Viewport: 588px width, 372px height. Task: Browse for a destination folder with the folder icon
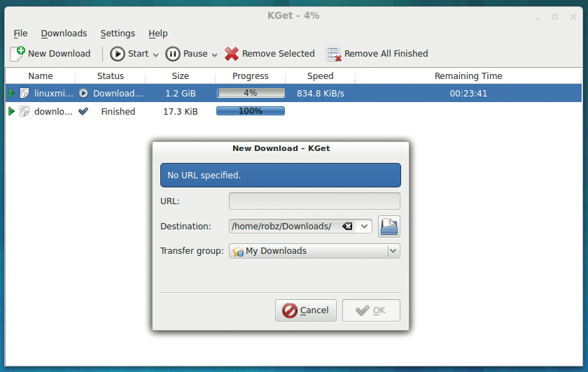389,227
